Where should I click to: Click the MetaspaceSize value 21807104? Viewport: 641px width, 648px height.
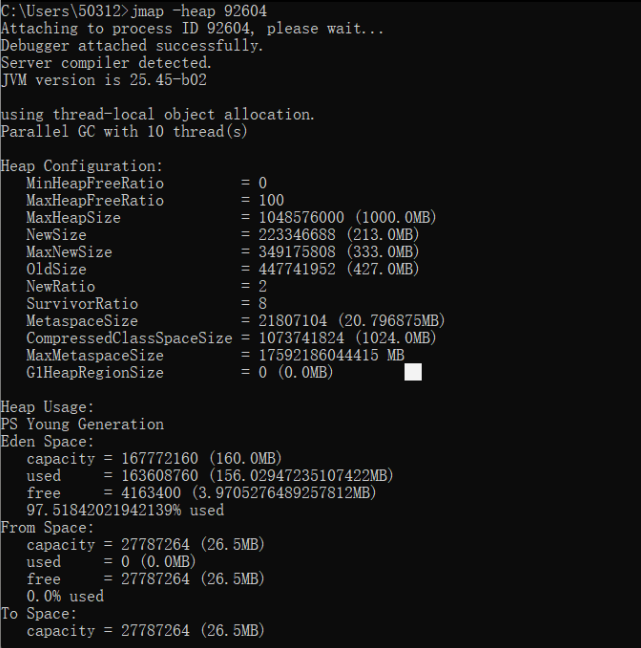pyautogui.click(x=293, y=321)
